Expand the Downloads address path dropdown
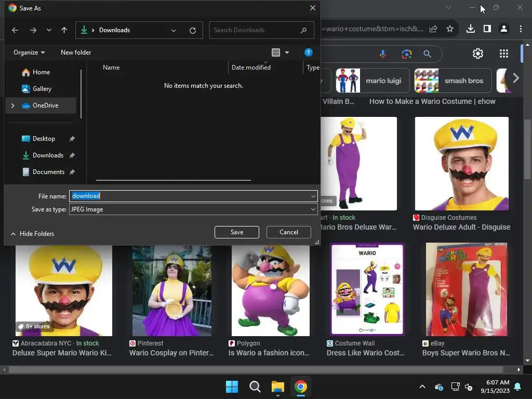Viewport: 532px width, 399px height. pos(174,31)
